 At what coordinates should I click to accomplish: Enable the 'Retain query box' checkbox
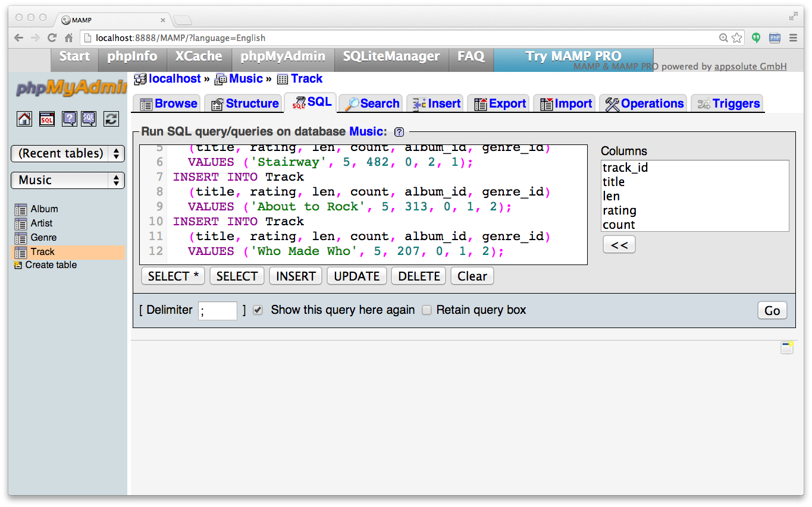pyautogui.click(x=427, y=310)
